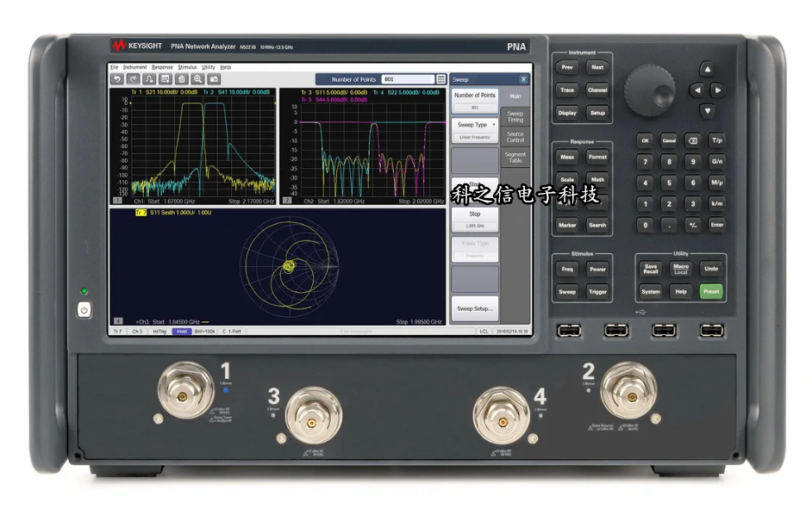Tap the Macro Local hardkey

pos(680,269)
